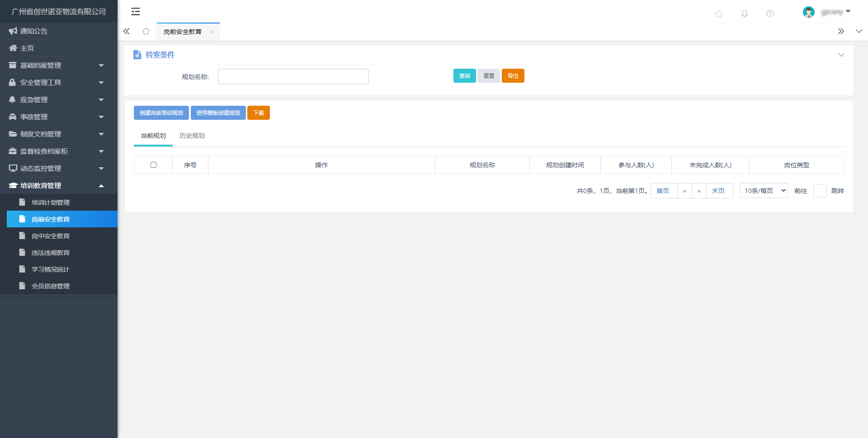The width and height of the screenshot is (868, 438).
Task: Click 创建岗前培训规划 button
Action: click(x=161, y=113)
